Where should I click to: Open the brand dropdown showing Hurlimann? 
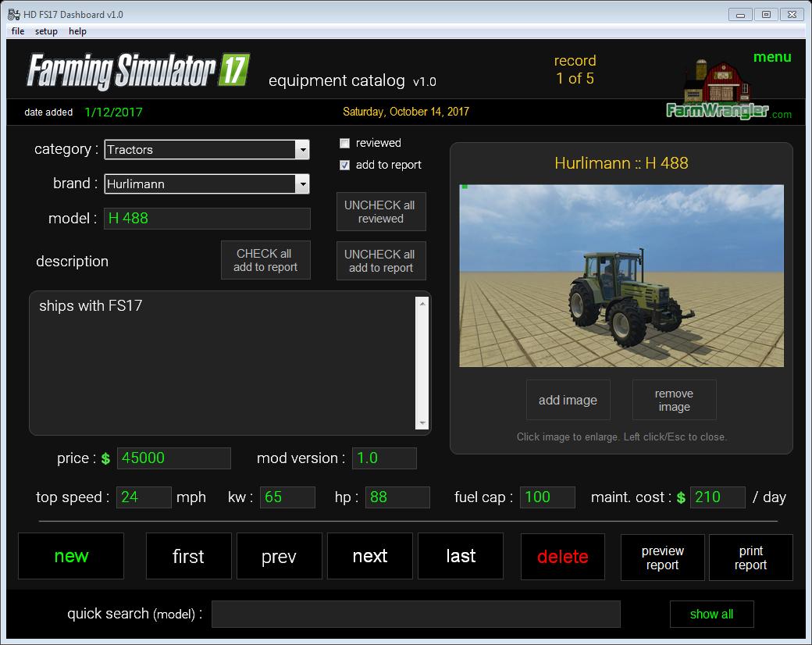[301, 184]
